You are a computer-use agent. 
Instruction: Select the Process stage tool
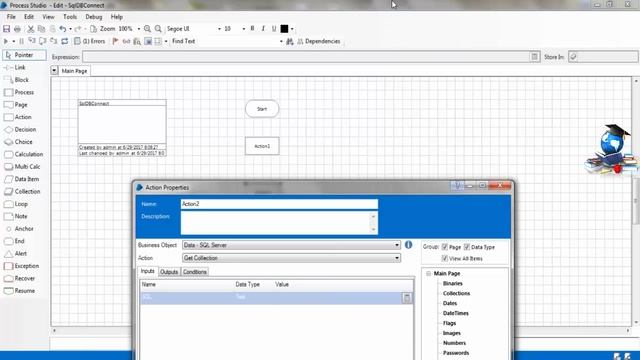[19, 92]
